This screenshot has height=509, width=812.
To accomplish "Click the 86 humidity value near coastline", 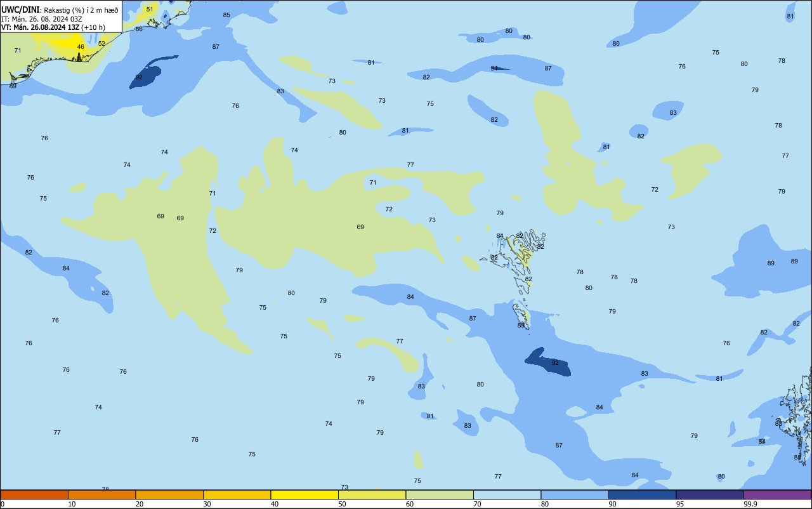I will click(x=139, y=29).
